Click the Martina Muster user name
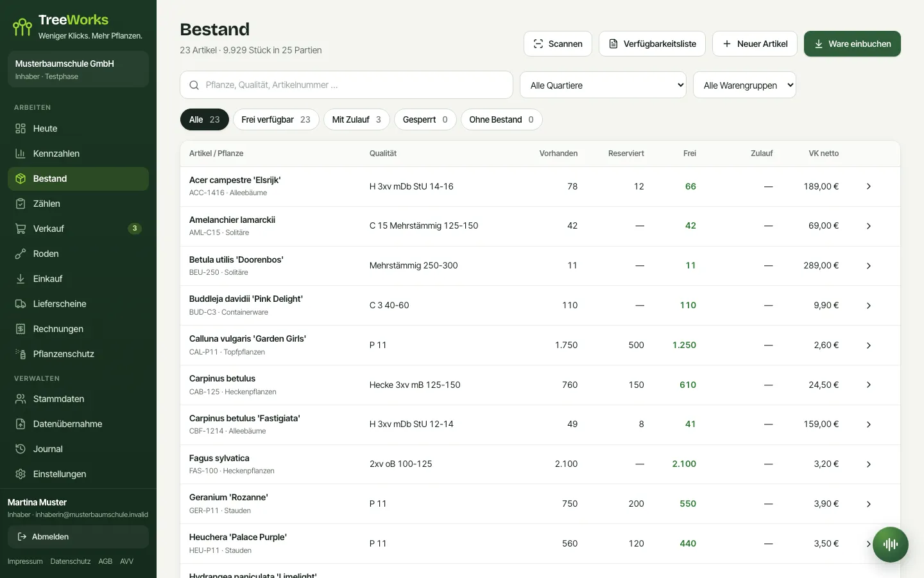 (37, 502)
